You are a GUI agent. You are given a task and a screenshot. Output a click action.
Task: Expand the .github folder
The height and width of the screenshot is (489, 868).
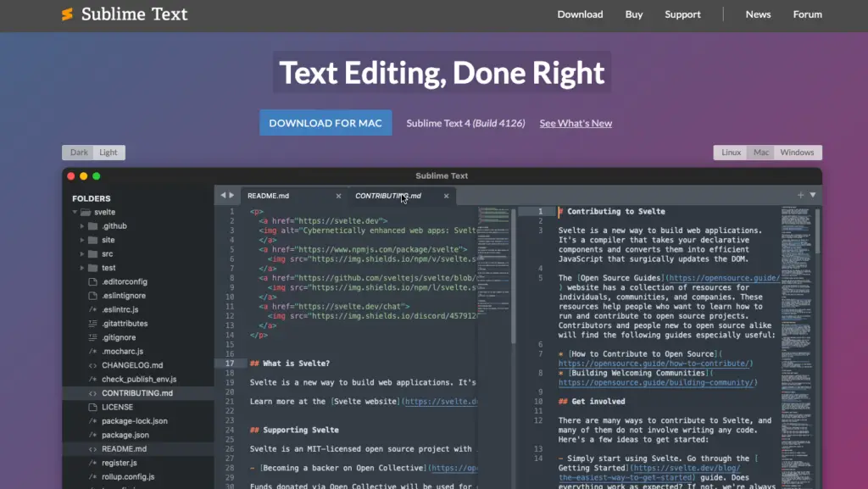82,225
